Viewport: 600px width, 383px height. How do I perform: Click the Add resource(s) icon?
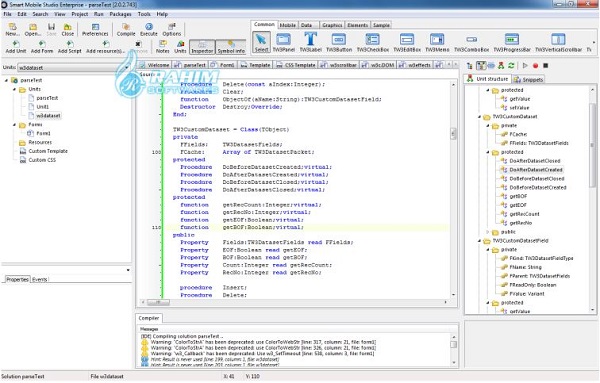pos(105,47)
